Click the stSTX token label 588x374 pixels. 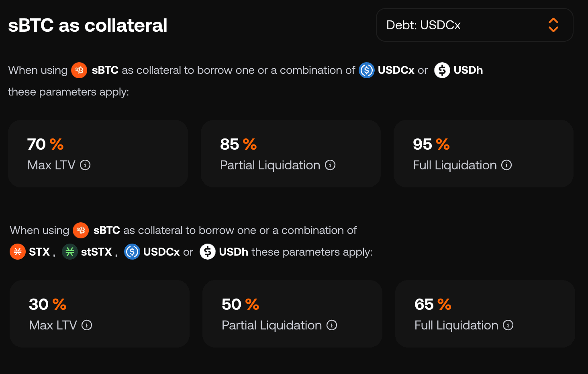click(96, 252)
